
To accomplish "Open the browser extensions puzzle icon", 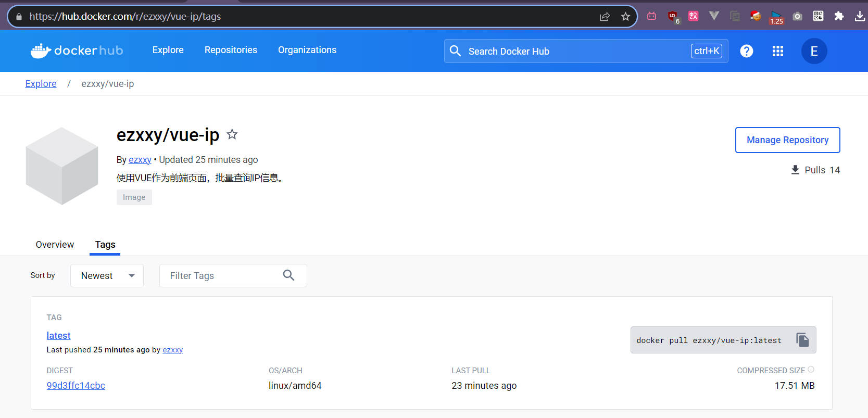I will click(839, 16).
